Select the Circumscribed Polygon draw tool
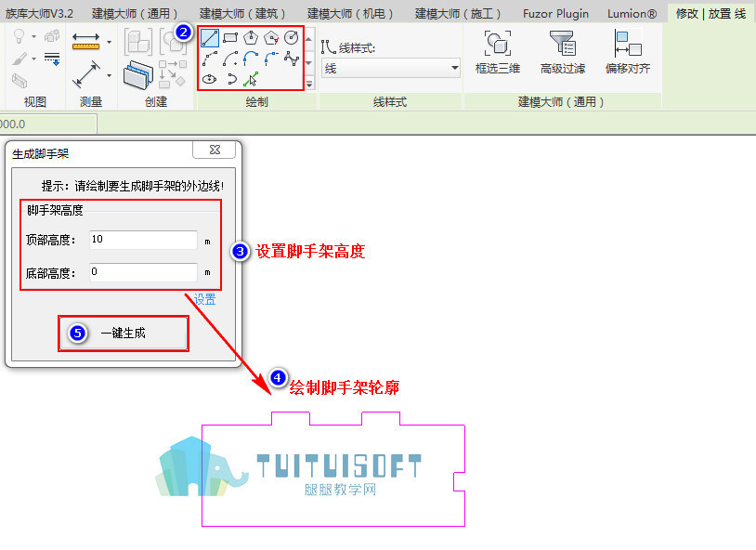This screenshot has height=550, width=756. pyautogui.click(x=271, y=38)
